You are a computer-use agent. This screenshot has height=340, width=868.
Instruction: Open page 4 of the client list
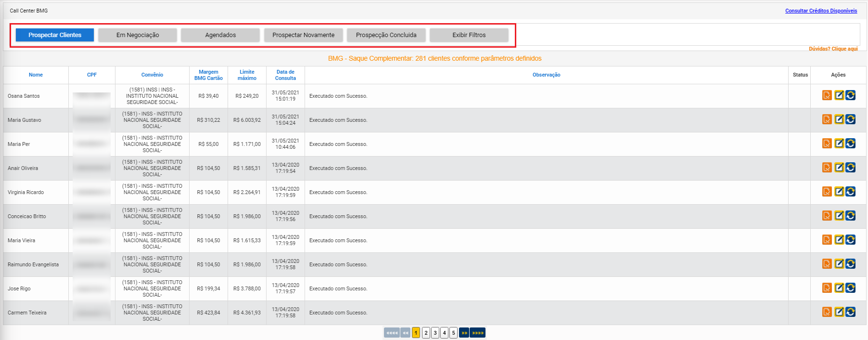tap(444, 333)
